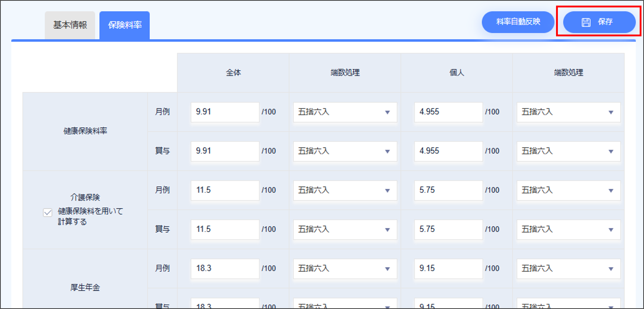This screenshot has height=309, width=644.
Task: Click 介護保険 賞与 個人 field showing 5.75
Action: 448,229
